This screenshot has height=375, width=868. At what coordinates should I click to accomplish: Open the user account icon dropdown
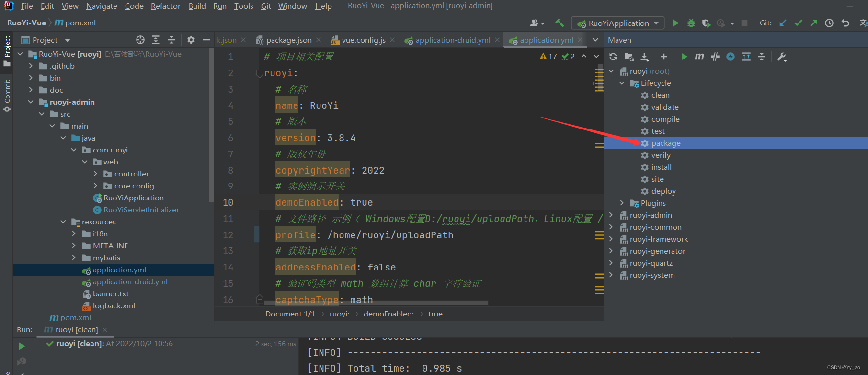pos(537,23)
